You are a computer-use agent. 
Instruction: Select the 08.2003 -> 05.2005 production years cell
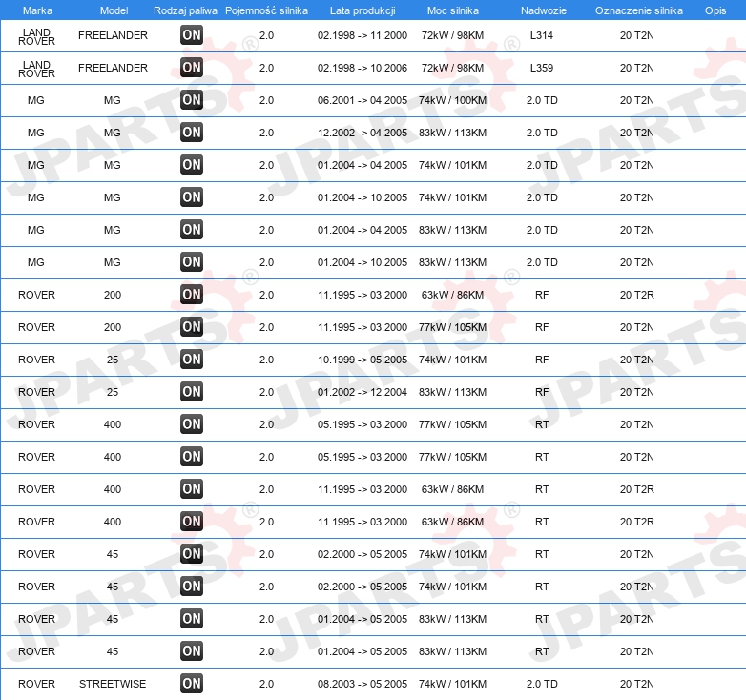point(363,684)
